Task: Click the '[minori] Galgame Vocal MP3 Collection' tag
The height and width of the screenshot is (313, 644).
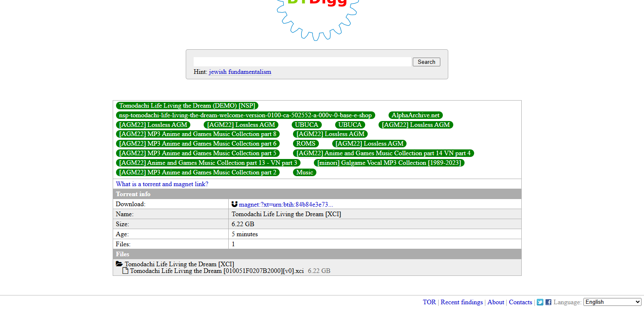Action: (x=389, y=163)
